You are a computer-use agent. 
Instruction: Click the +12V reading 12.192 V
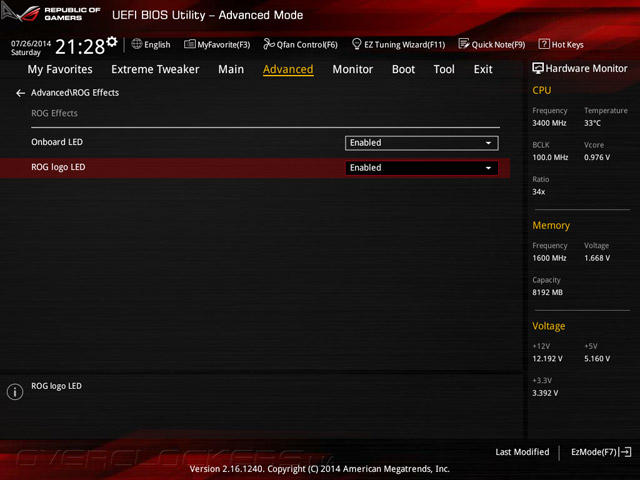(x=547, y=358)
